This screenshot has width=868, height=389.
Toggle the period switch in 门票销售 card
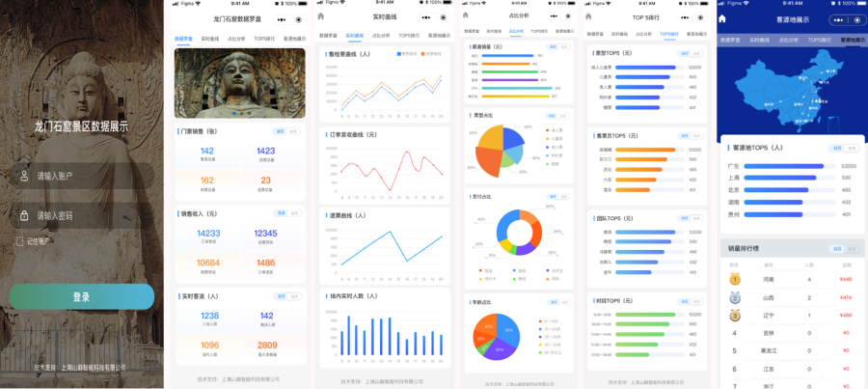click(287, 131)
